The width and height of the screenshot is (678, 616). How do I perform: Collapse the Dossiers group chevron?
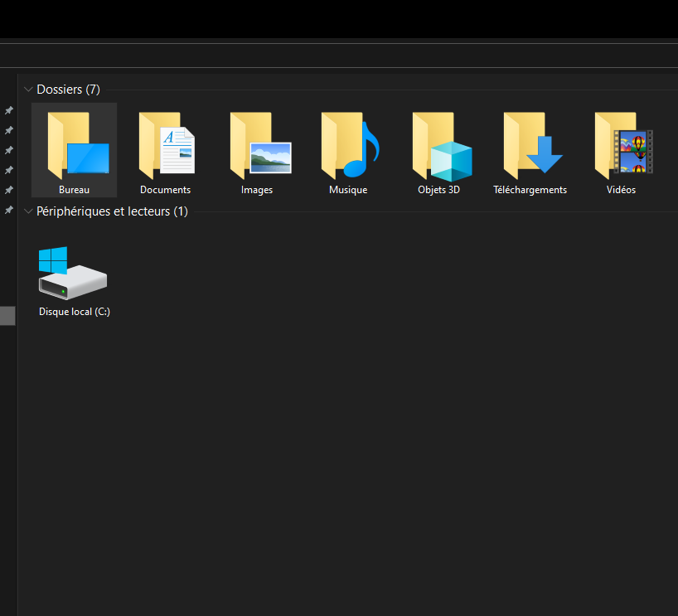tap(28, 90)
